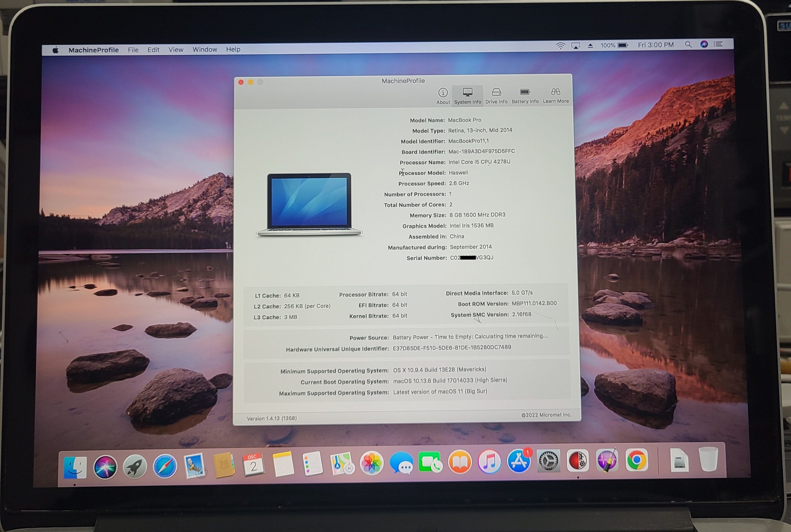This screenshot has width=791, height=532.
Task: Click the Board Identifier value Mac-189A3D4F975D5FFC
Action: pyautogui.click(x=482, y=151)
